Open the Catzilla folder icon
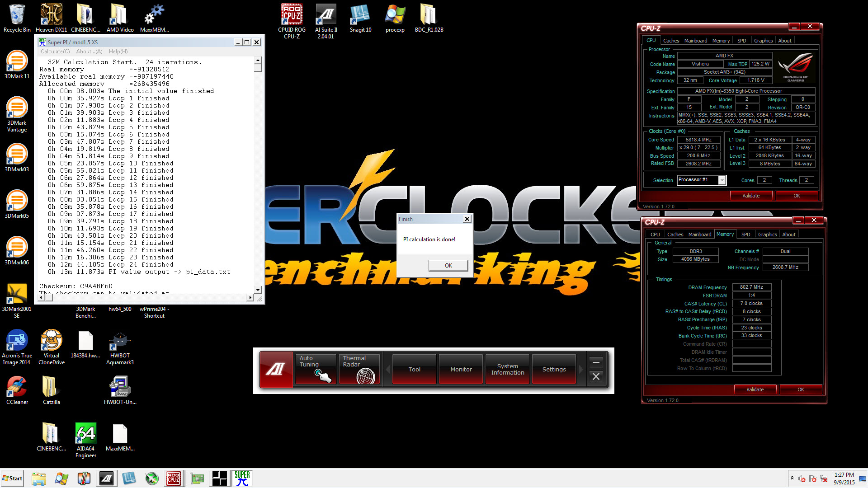868x488 pixels. (51, 390)
